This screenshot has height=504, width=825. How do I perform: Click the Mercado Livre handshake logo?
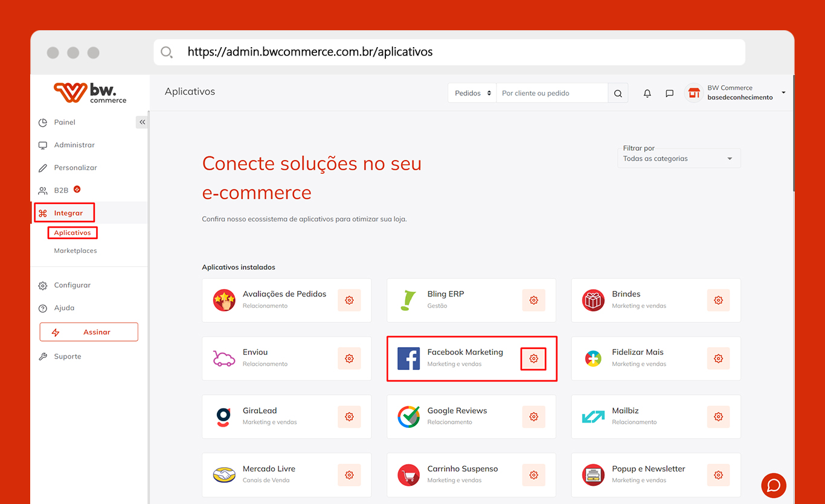tap(224, 475)
